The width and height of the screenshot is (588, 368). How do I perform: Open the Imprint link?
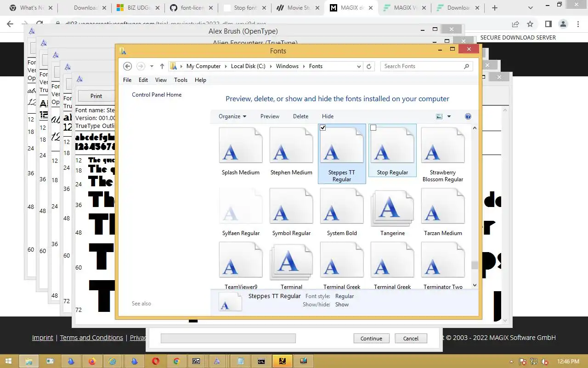[43, 338]
